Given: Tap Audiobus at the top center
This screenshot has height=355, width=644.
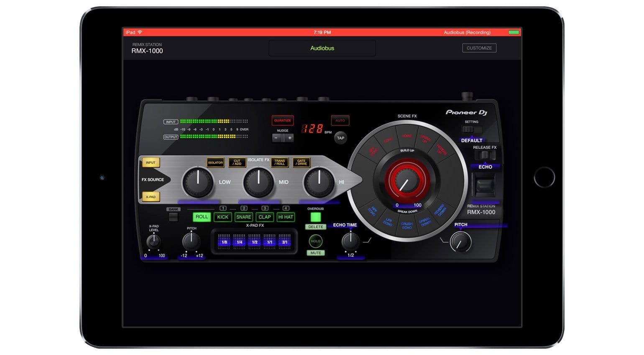Looking at the screenshot, I should (x=322, y=48).
